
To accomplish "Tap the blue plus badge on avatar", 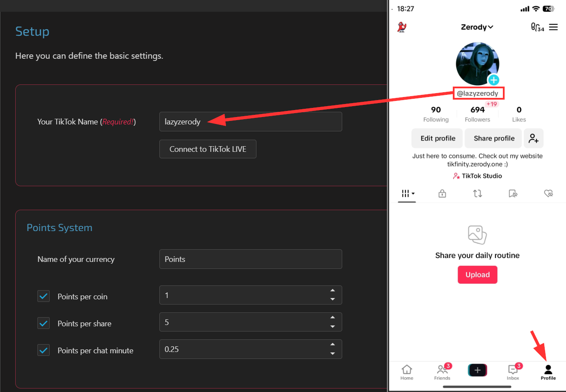I will pyautogui.click(x=493, y=80).
